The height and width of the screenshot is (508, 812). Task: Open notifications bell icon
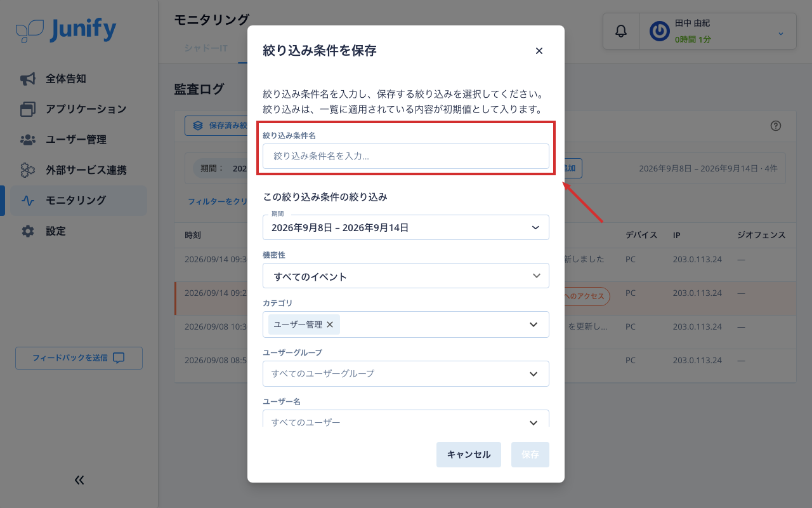coord(621,31)
